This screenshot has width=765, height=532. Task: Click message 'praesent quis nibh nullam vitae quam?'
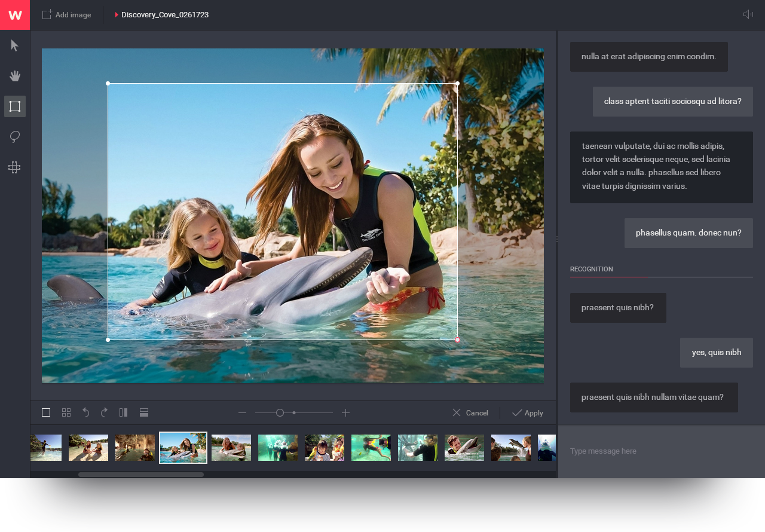tap(654, 398)
